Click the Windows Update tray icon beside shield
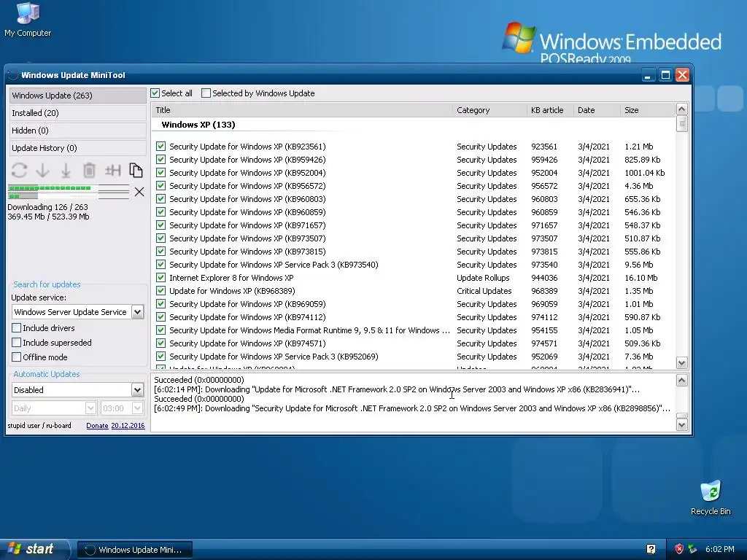The image size is (747, 560). click(693, 549)
